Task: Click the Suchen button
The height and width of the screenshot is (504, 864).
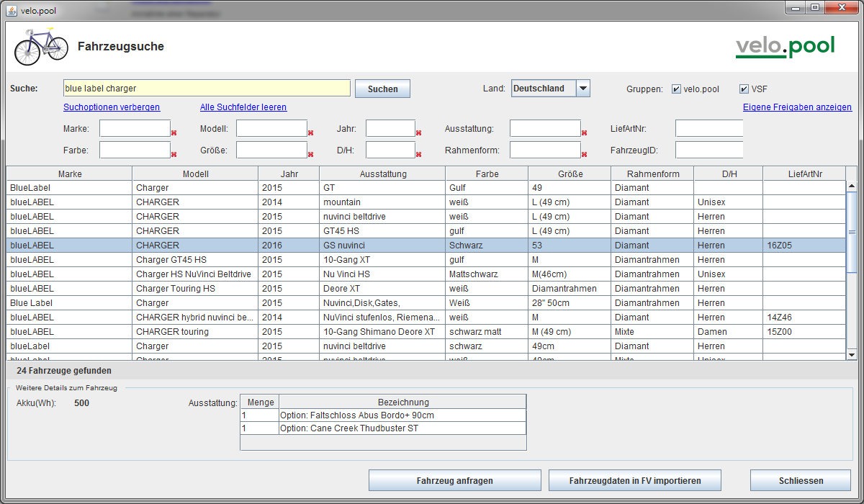Action: point(382,89)
